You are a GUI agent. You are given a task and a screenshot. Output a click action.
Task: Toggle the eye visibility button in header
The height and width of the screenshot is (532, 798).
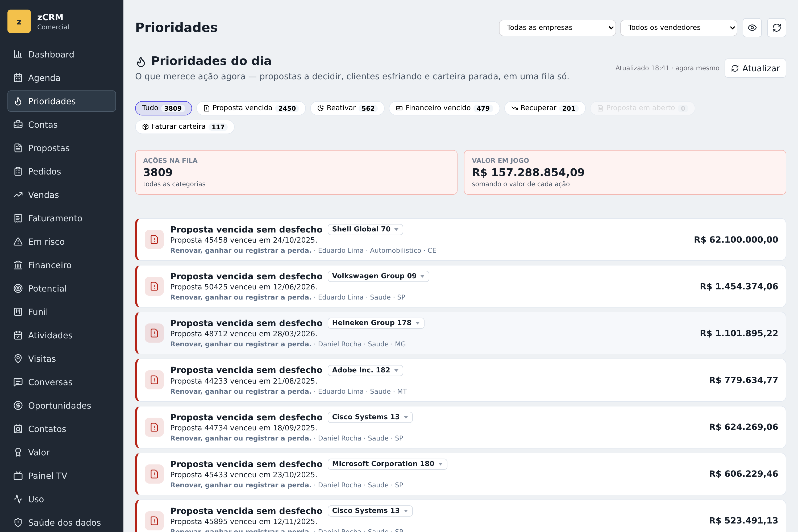click(x=752, y=27)
